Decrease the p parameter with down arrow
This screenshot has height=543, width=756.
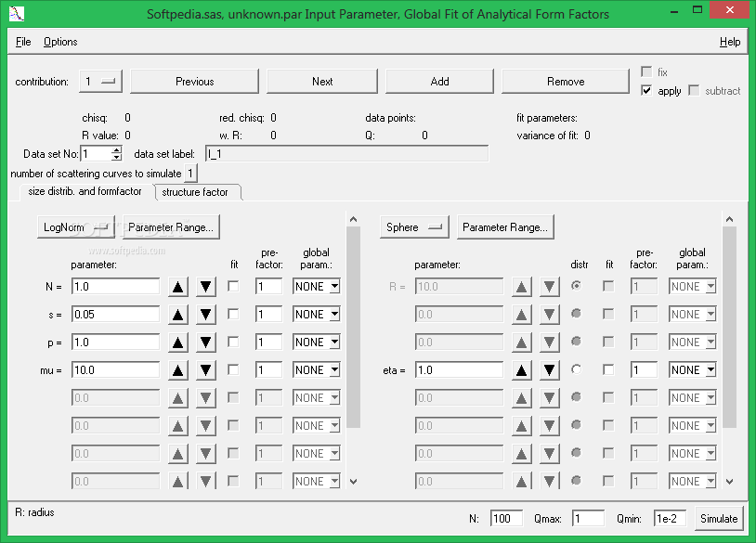click(206, 343)
